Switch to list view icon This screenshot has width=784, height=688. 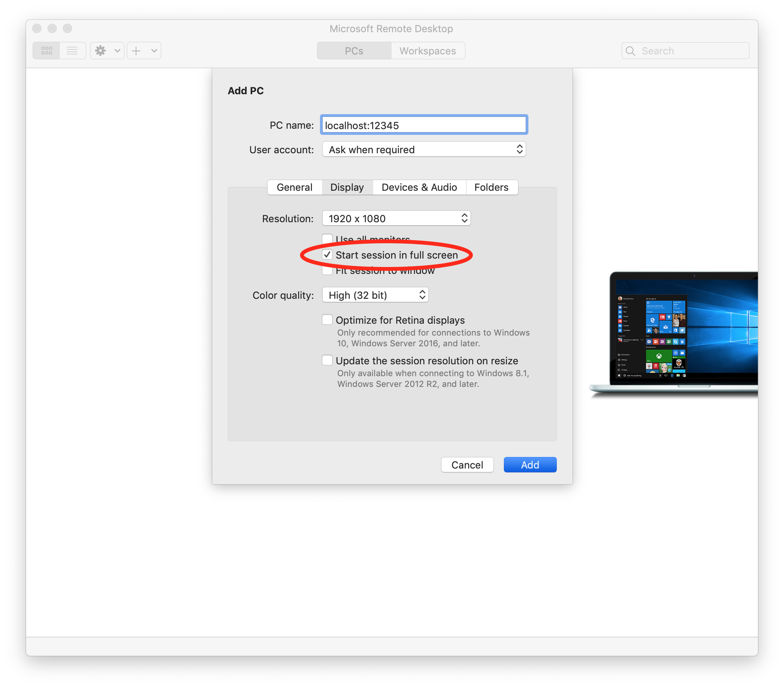pyautogui.click(x=72, y=51)
